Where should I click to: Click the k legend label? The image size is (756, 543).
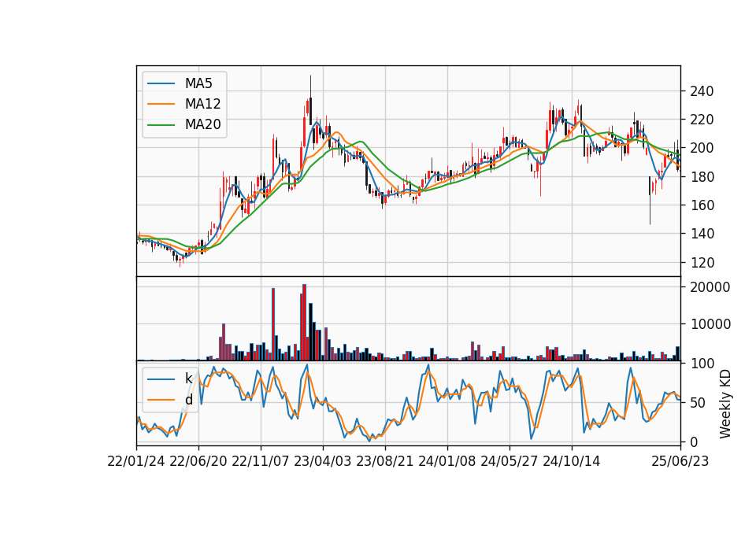click(x=188, y=379)
